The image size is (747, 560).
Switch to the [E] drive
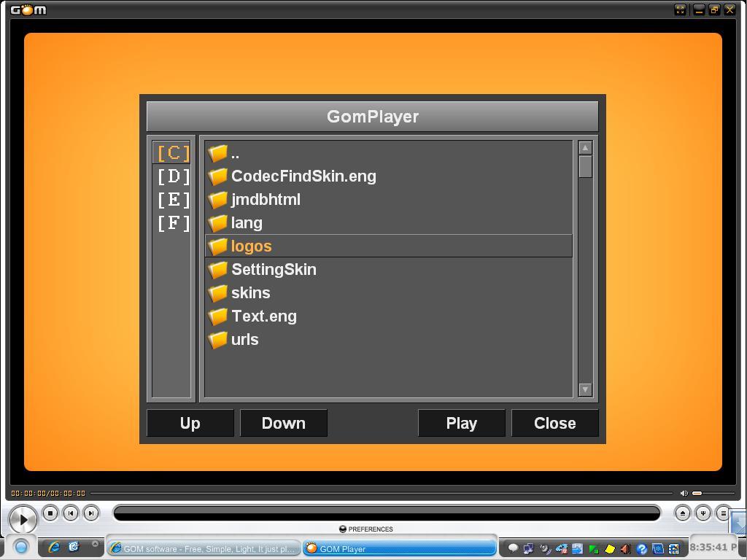[x=171, y=199]
